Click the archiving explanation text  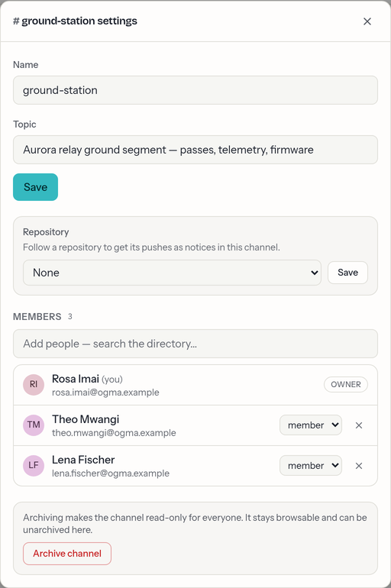click(x=195, y=524)
